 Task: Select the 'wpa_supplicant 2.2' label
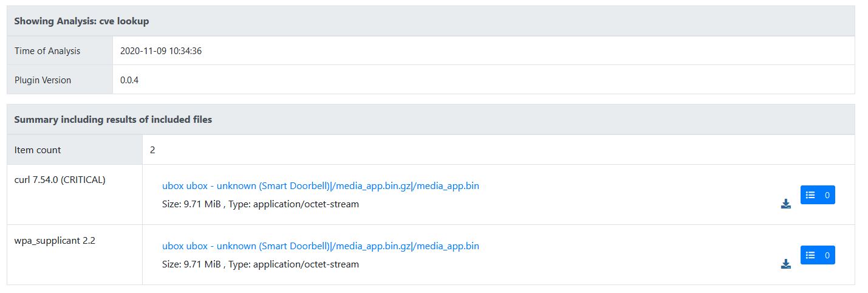55,240
